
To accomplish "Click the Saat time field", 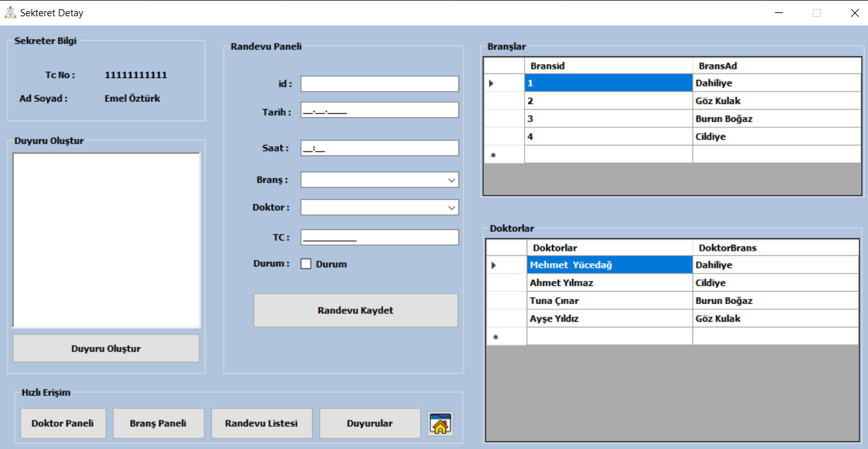I will [x=379, y=148].
